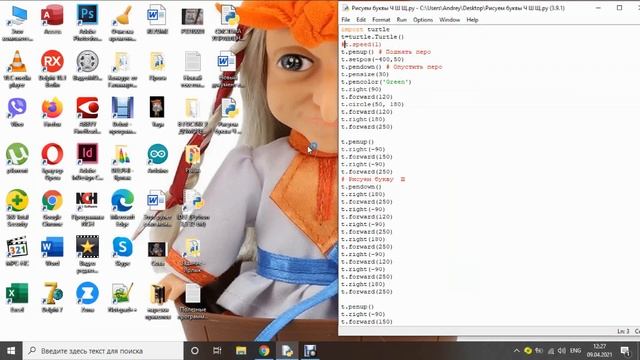Open volume control in system tray
Image resolution: width=640 pixels, height=360 pixels.
(562, 351)
